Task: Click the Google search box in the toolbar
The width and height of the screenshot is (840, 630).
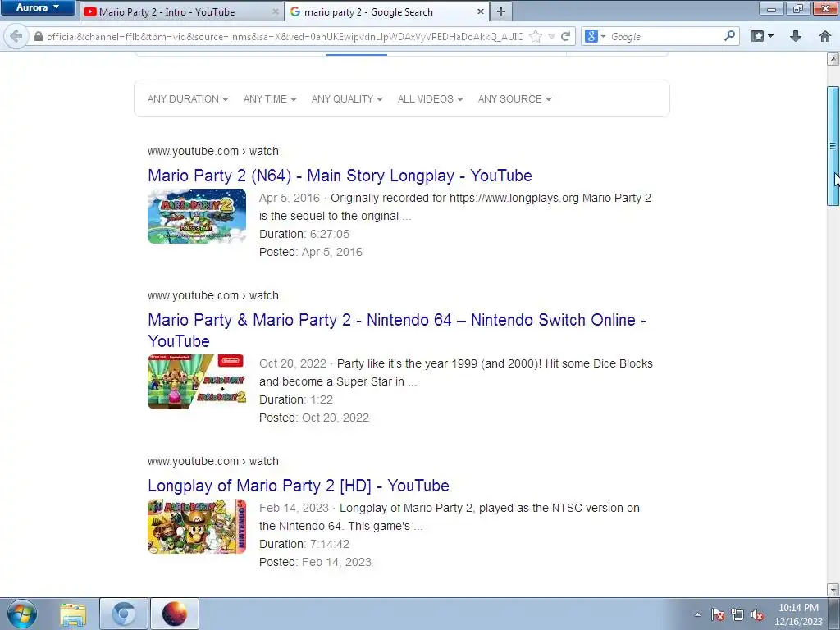Action: [x=664, y=36]
